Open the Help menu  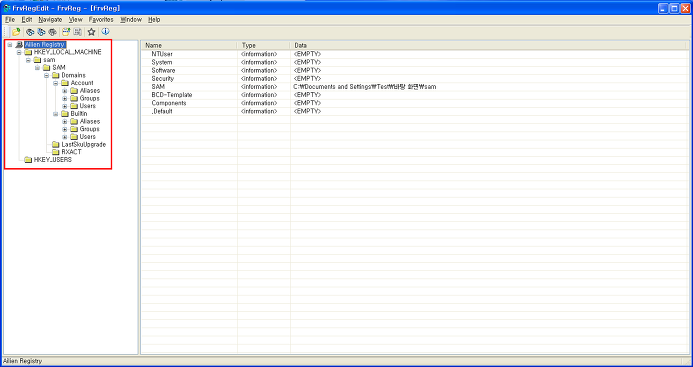(154, 19)
